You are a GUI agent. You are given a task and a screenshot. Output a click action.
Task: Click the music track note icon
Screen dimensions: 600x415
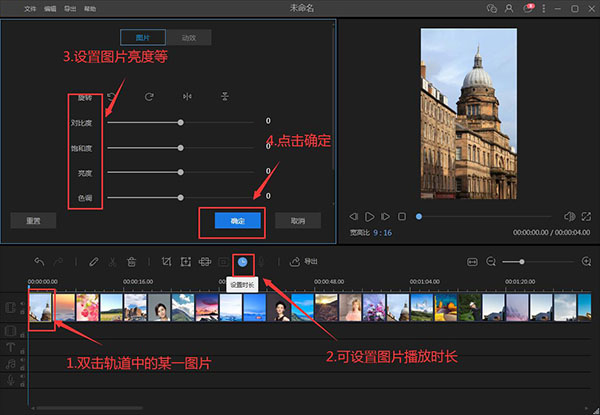coord(10,364)
